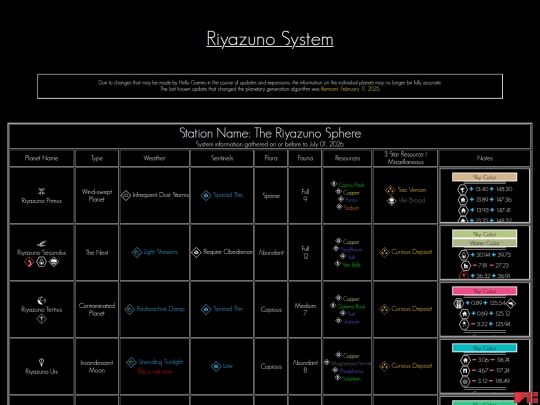Click the resource icon beside Paraffinium
Image resolution: width=540 pixels, height=405 pixels.
click(x=336, y=249)
